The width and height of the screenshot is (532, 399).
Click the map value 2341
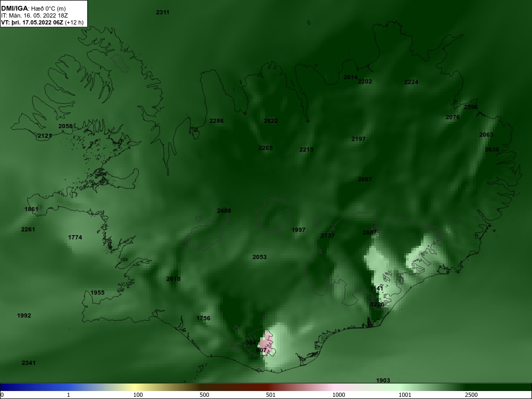(x=29, y=363)
